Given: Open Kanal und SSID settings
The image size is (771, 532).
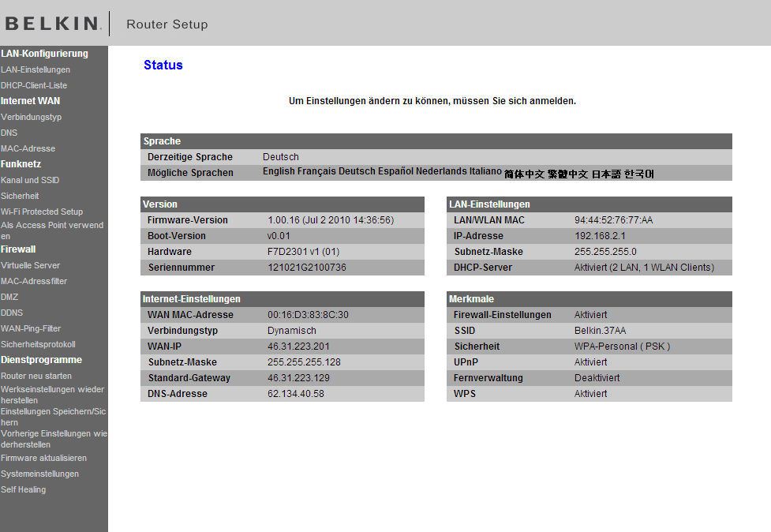Looking at the screenshot, I should click(30, 180).
